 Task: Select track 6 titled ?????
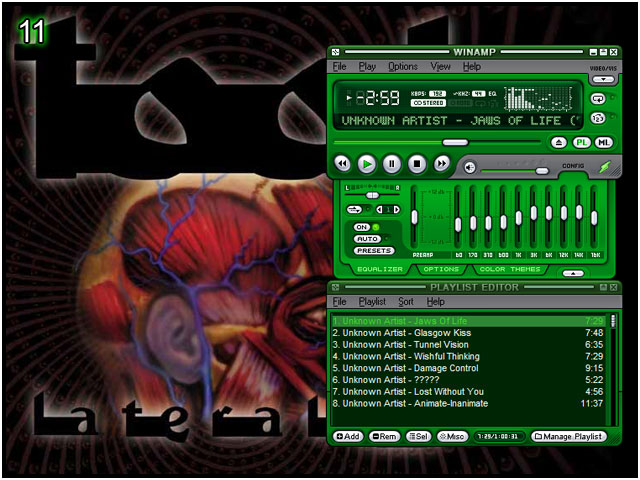468,380
